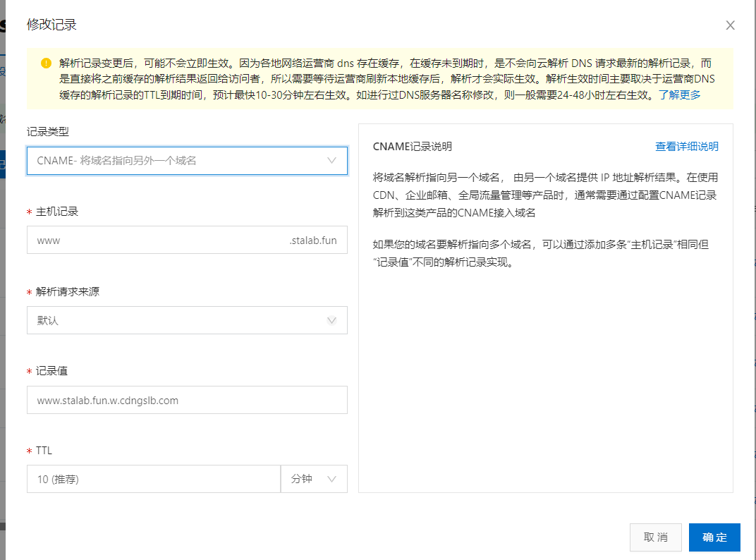Confirm changes with the 确定 button
The width and height of the screenshot is (756, 560).
pos(714,537)
